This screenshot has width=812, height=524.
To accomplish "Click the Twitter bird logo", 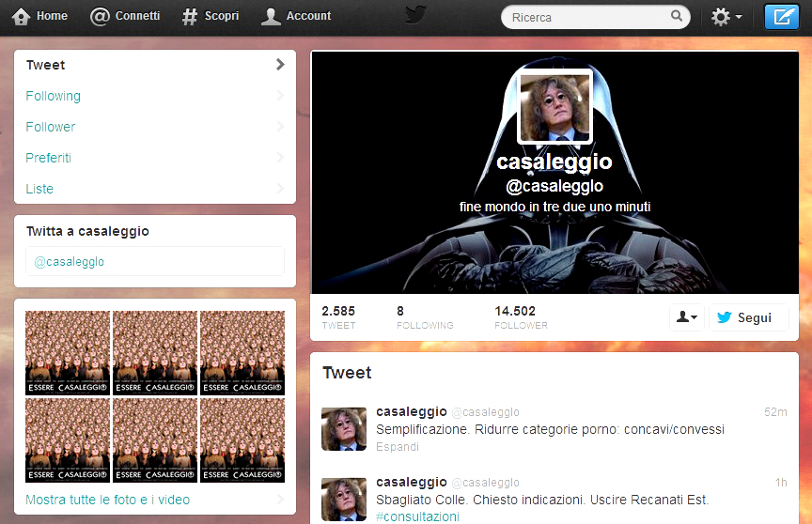I will coord(415,15).
